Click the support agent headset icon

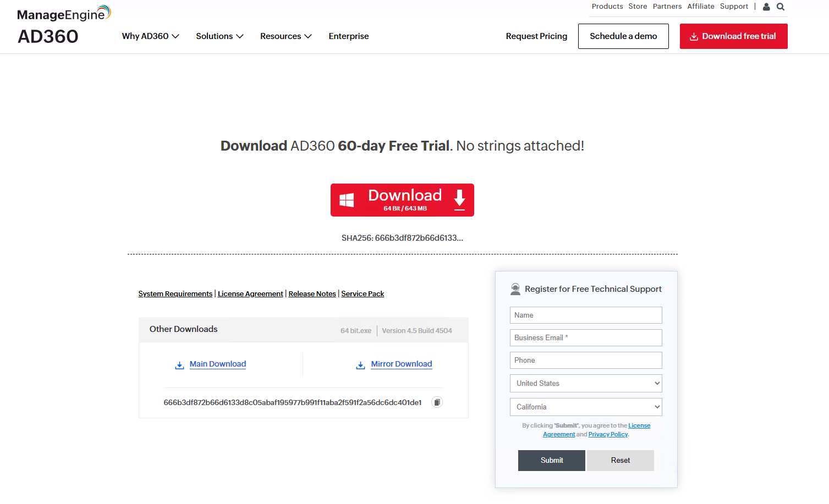coord(515,289)
